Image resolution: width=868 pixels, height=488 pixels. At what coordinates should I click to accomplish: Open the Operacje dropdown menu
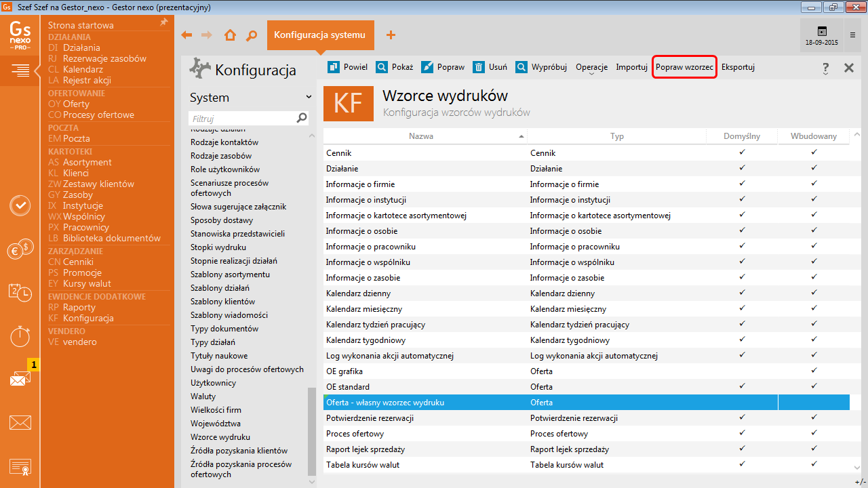click(x=591, y=68)
